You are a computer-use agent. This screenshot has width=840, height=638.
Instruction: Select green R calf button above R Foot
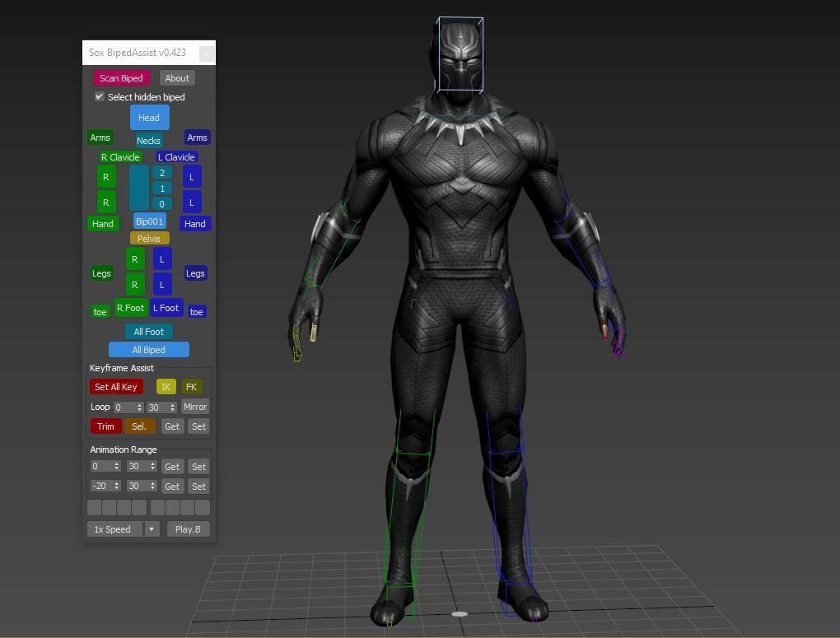coord(135,285)
